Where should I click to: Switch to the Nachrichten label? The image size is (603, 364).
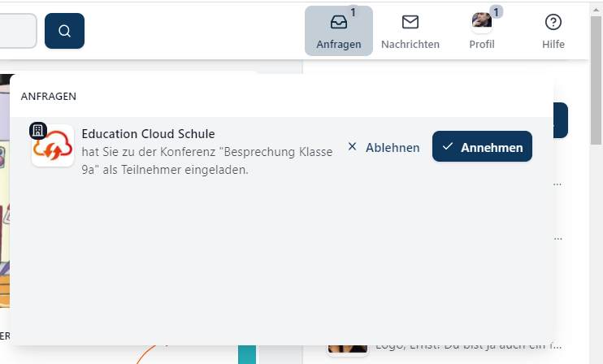[x=410, y=45]
